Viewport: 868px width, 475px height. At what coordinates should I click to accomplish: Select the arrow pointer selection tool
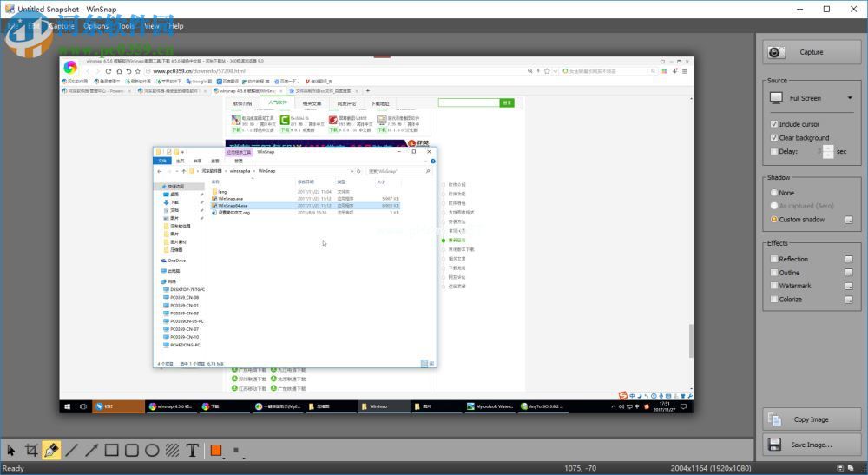coord(11,450)
